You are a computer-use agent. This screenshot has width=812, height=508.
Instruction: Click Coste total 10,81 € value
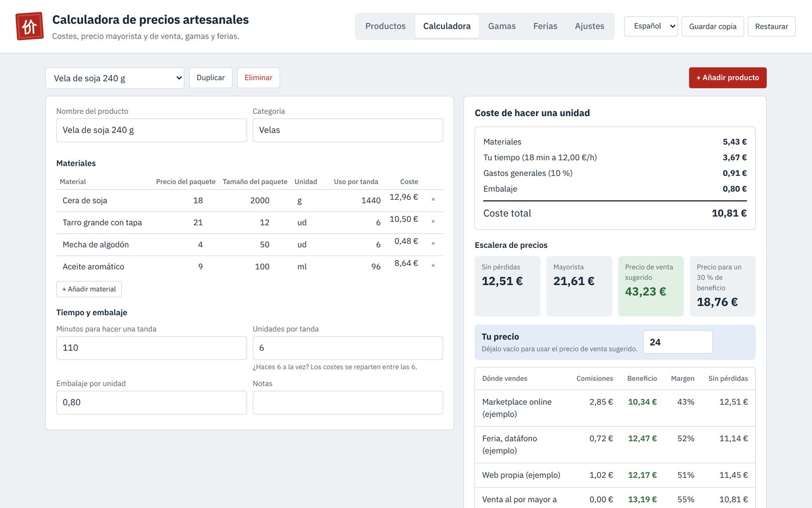click(x=729, y=213)
